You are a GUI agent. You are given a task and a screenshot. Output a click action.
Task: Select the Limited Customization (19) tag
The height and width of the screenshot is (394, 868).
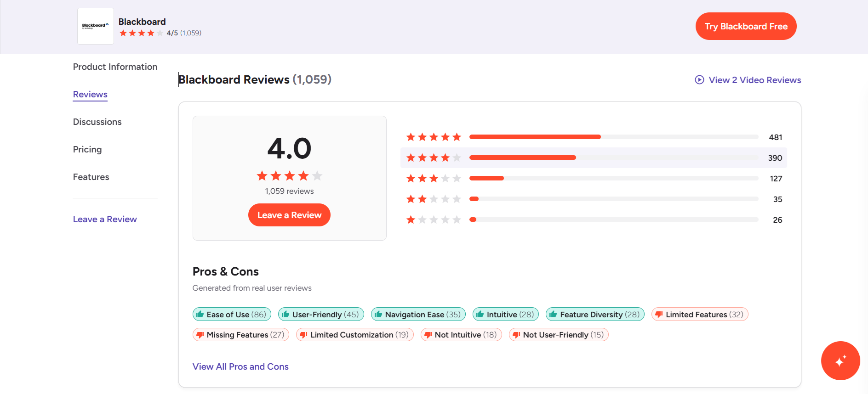pos(355,334)
